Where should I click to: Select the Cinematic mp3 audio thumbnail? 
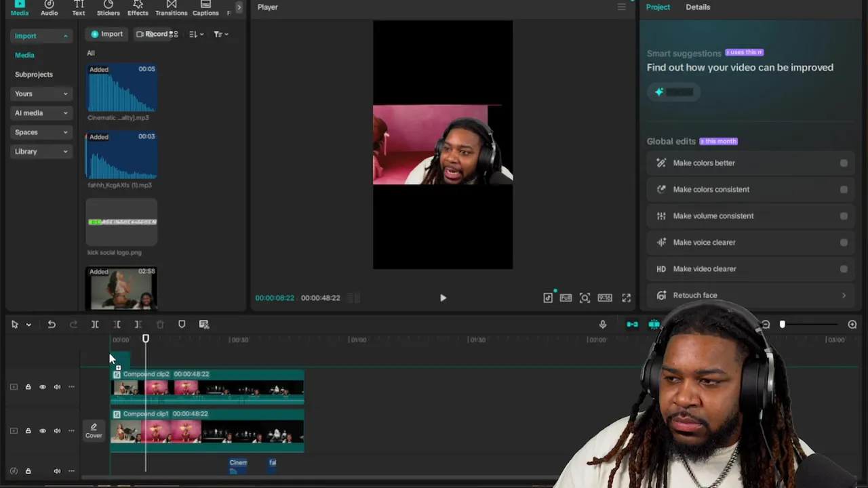click(121, 88)
